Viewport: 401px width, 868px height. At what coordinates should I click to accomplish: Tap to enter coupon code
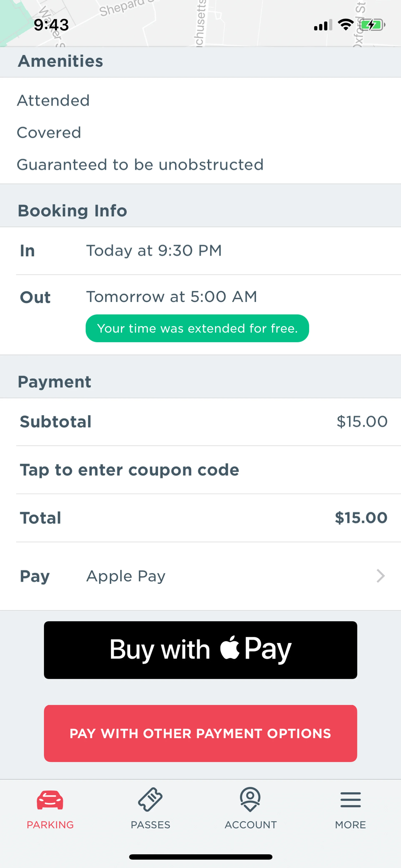(x=130, y=470)
